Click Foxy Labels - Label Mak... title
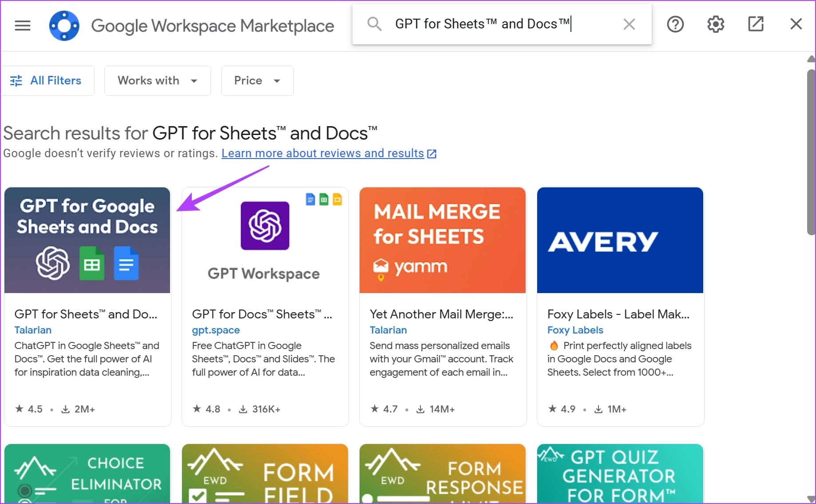 tap(618, 314)
